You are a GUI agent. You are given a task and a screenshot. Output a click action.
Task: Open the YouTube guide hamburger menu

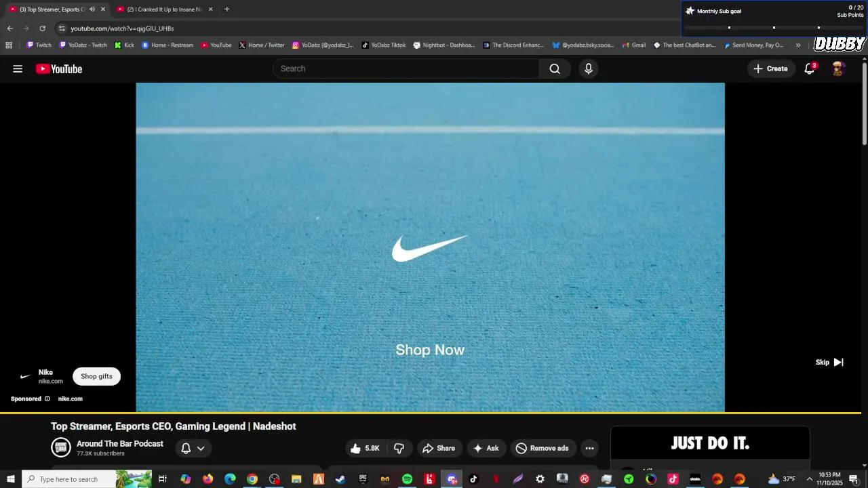[x=18, y=68]
